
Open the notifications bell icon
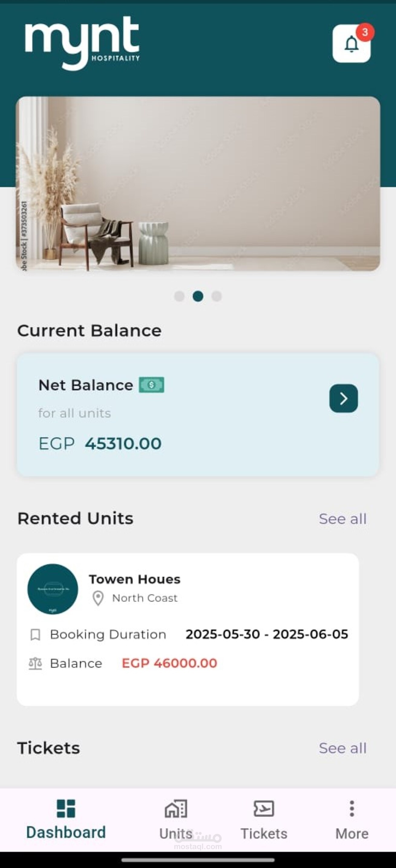coord(351,44)
